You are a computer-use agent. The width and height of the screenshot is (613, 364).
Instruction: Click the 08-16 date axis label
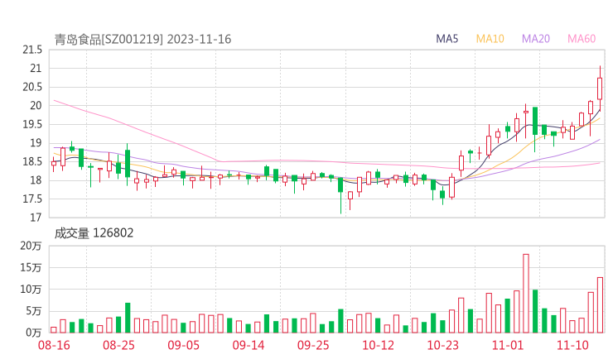point(54,345)
